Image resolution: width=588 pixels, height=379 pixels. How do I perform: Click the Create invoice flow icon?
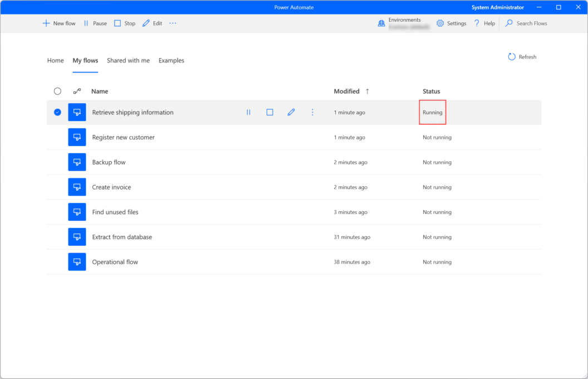coord(77,187)
